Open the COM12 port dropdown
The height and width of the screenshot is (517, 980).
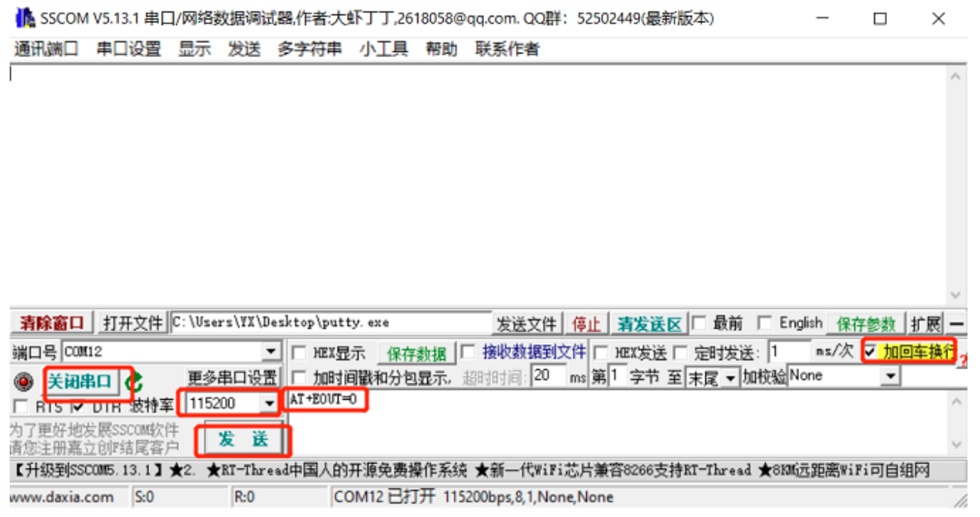[x=270, y=351]
